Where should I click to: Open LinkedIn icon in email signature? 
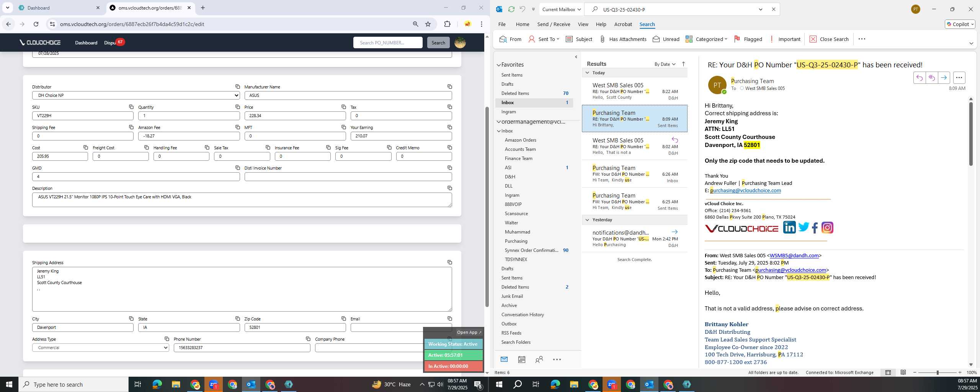(789, 227)
